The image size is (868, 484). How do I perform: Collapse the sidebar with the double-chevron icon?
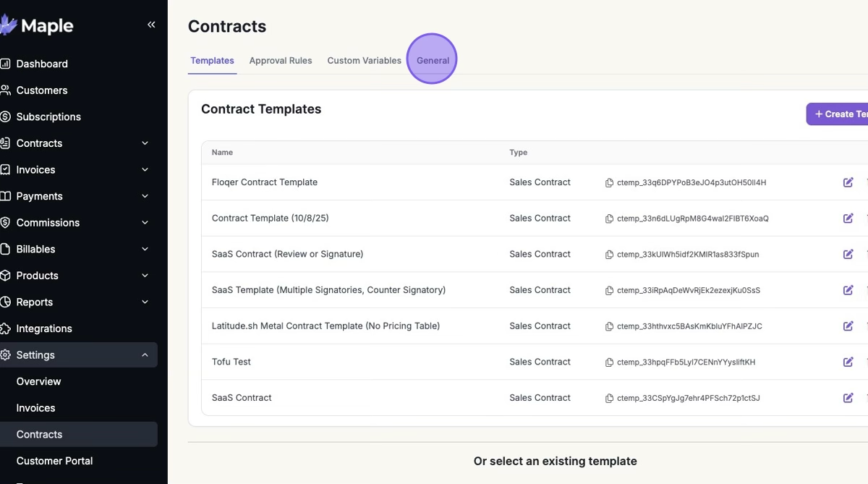[151, 25]
